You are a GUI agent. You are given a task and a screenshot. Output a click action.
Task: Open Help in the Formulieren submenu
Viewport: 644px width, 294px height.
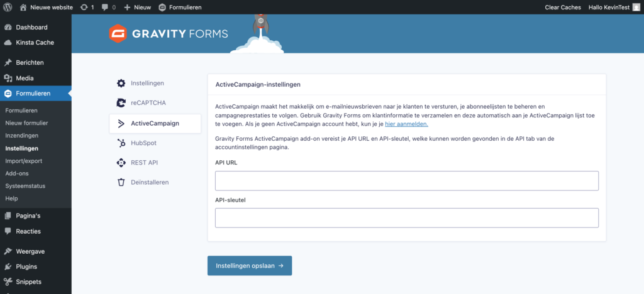[11, 199]
